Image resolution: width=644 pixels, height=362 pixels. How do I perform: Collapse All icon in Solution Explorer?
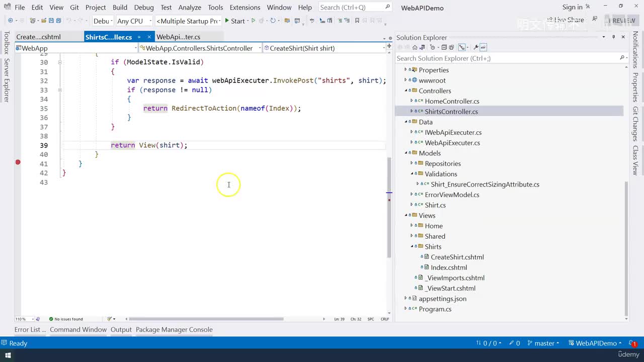click(444, 47)
